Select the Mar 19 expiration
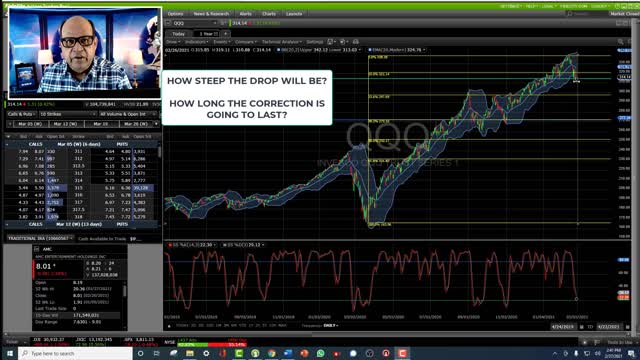This screenshot has height=360, width=640. [101, 124]
